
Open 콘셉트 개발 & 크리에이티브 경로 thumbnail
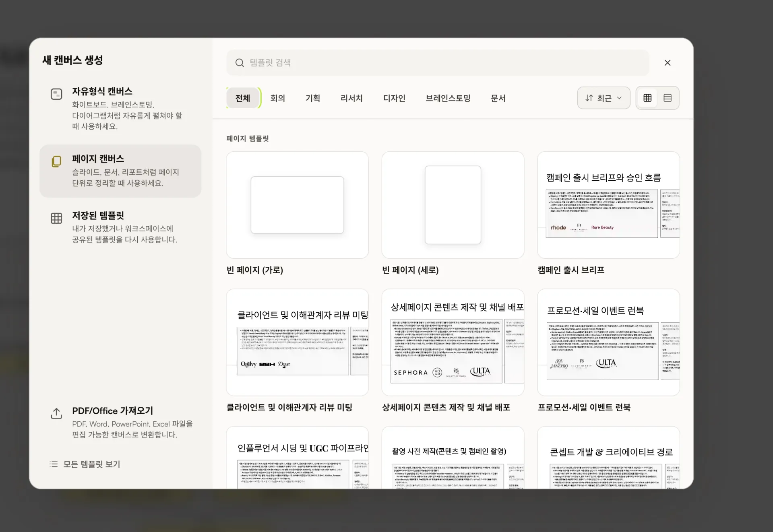608,458
